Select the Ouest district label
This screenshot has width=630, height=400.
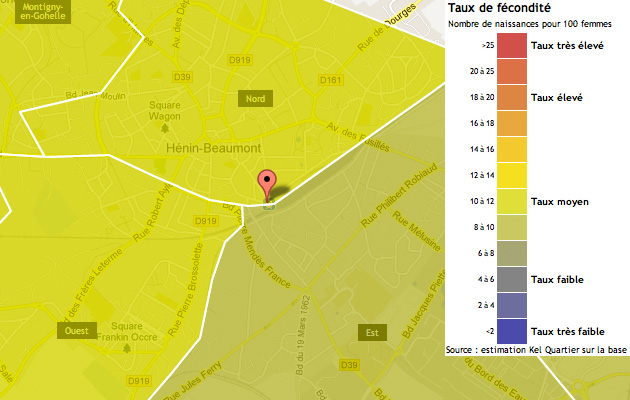tap(75, 331)
